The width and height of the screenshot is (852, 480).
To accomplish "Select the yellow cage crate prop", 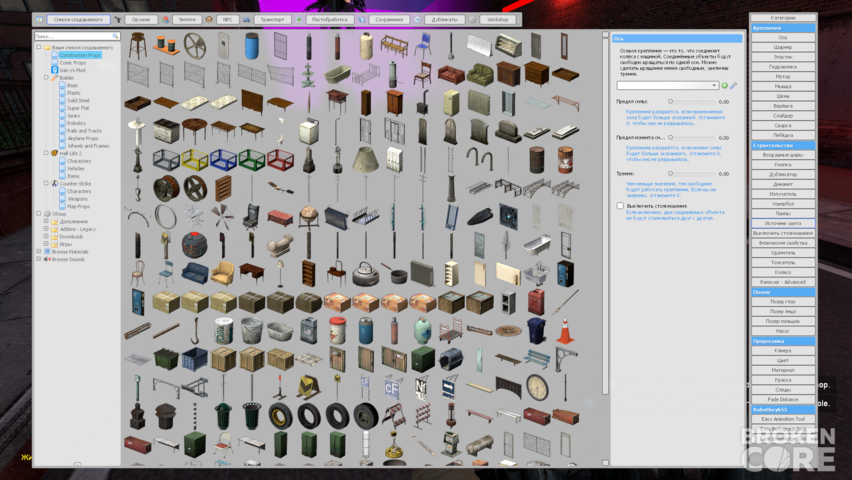I will click(195, 160).
